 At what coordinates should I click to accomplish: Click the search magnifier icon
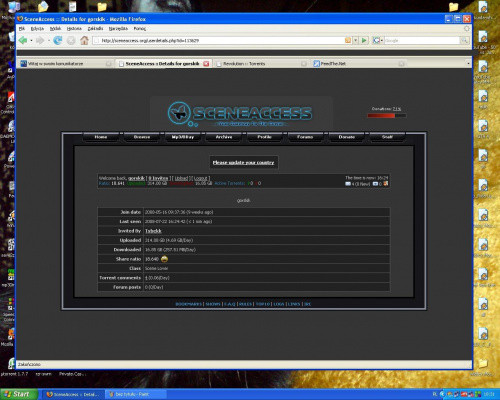(x=464, y=40)
